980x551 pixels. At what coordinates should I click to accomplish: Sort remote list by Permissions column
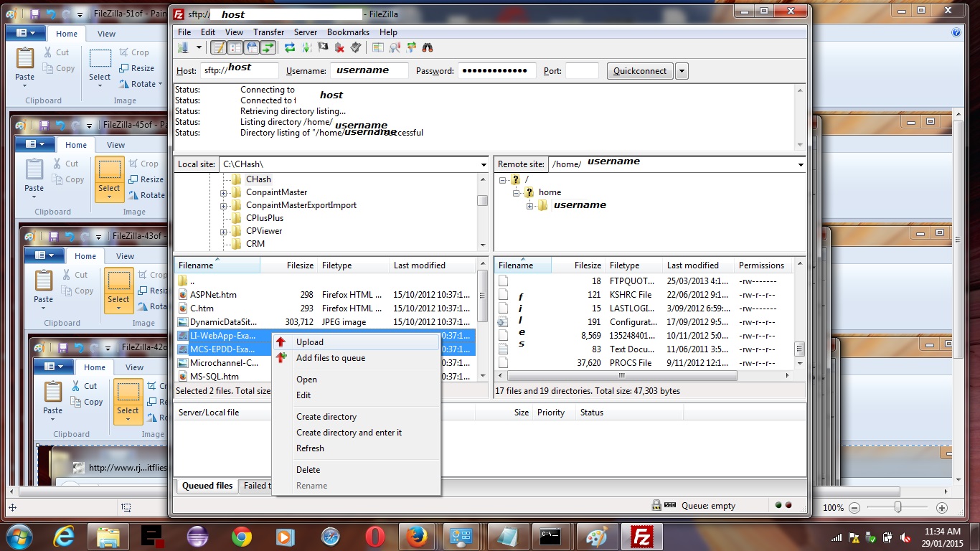[763, 265]
